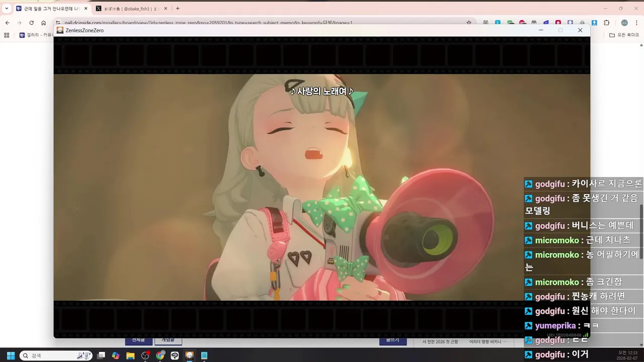Switch to the obake_fish3 X tab

point(132,9)
